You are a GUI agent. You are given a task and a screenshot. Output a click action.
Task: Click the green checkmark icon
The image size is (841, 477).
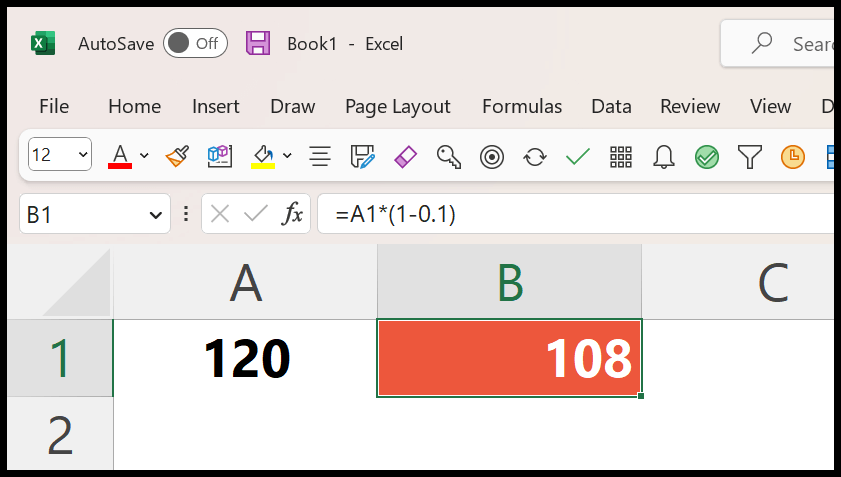pyautogui.click(x=578, y=157)
